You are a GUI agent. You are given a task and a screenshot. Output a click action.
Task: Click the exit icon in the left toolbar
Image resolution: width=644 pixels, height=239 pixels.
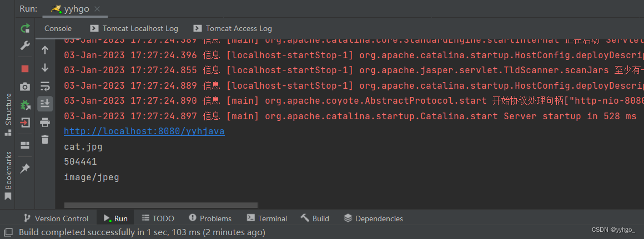tap(25, 123)
